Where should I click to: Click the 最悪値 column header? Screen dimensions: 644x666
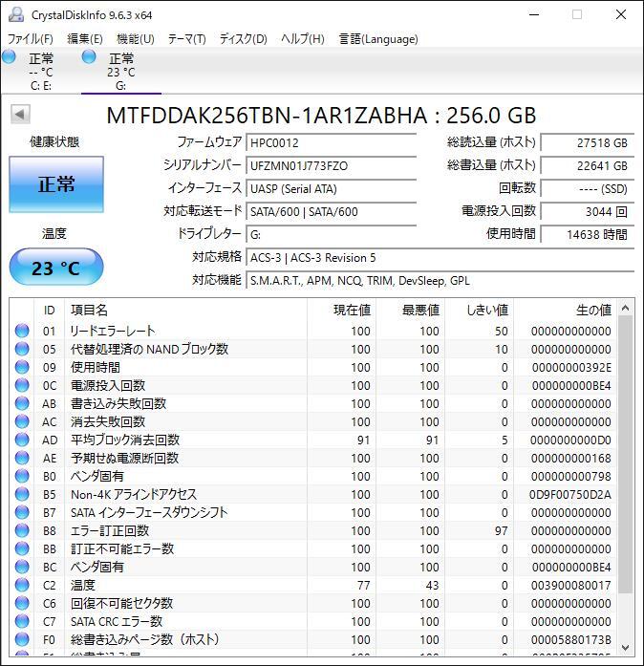(x=410, y=310)
